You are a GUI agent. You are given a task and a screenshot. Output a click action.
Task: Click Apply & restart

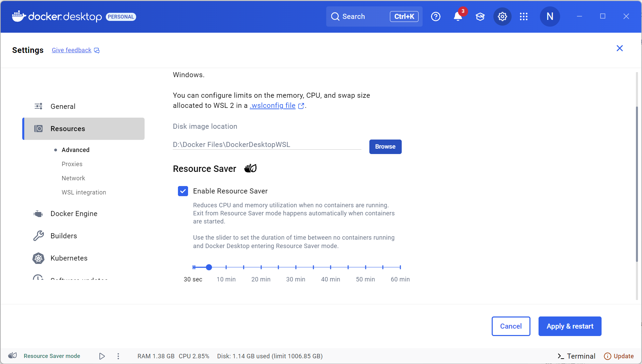pos(570,326)
